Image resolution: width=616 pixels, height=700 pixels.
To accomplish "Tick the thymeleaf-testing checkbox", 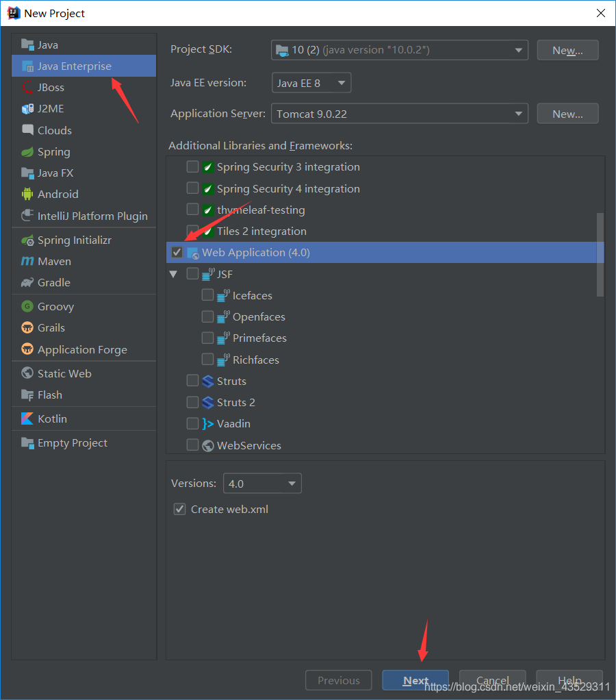I will 193,210.
